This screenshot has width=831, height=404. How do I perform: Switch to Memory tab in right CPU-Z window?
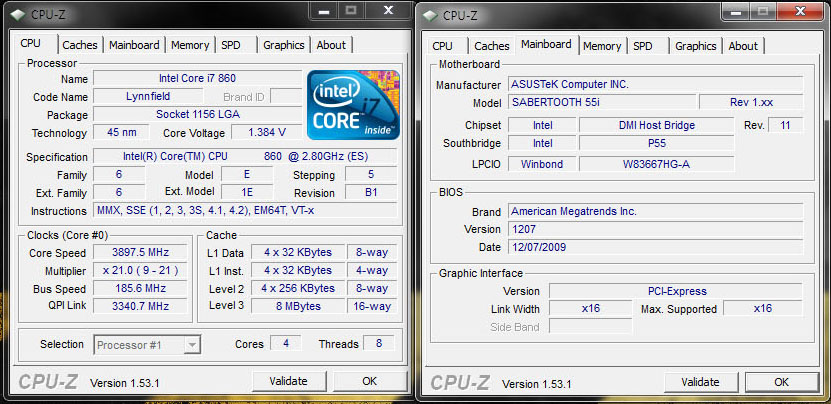click(x=602, y=46)
